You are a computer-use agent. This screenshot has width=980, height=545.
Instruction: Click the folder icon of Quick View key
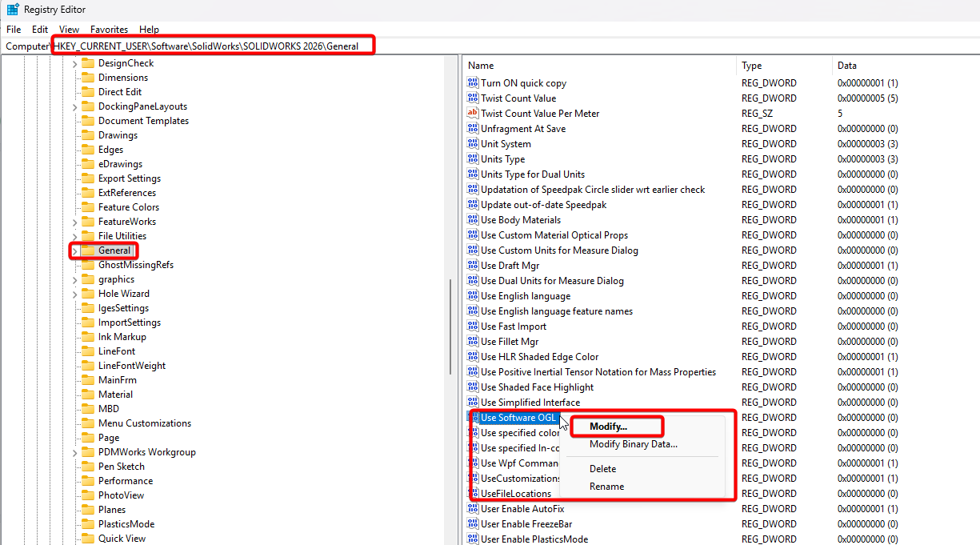[x=88, y=539]
